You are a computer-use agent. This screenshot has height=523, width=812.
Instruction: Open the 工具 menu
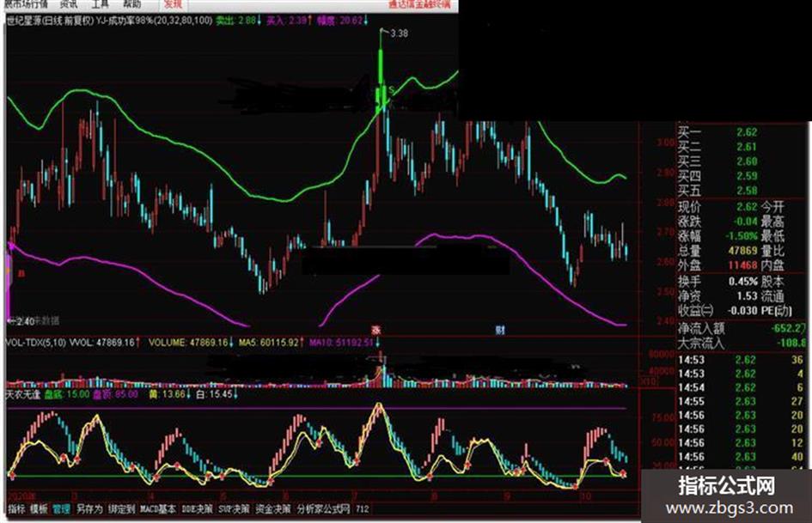(100, 4)
